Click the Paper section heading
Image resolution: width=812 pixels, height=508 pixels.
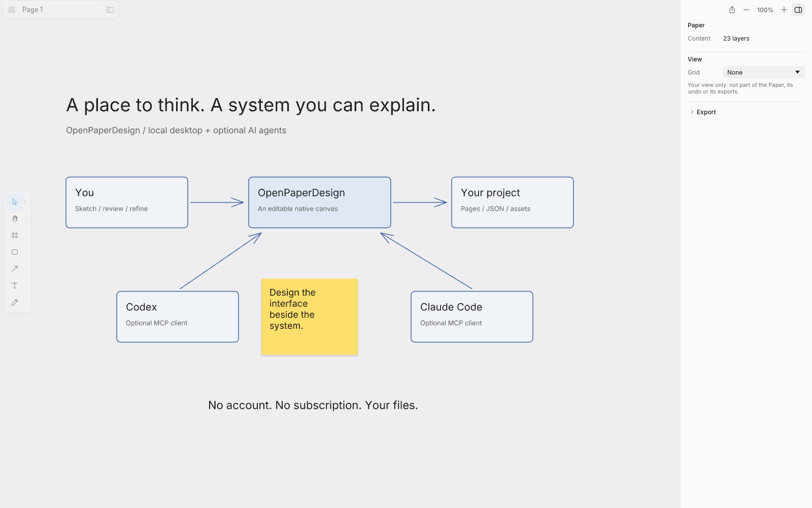pyautogui.click(x=696, y=25)
